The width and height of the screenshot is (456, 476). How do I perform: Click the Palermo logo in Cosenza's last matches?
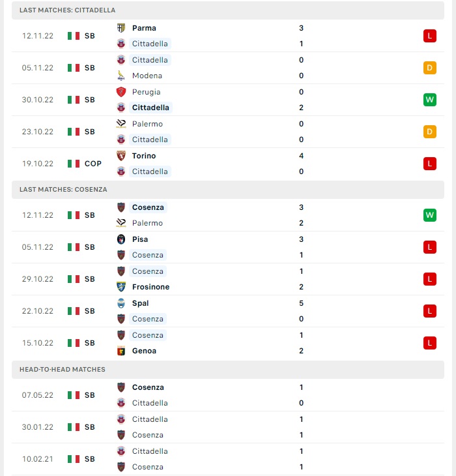point(121,223)
